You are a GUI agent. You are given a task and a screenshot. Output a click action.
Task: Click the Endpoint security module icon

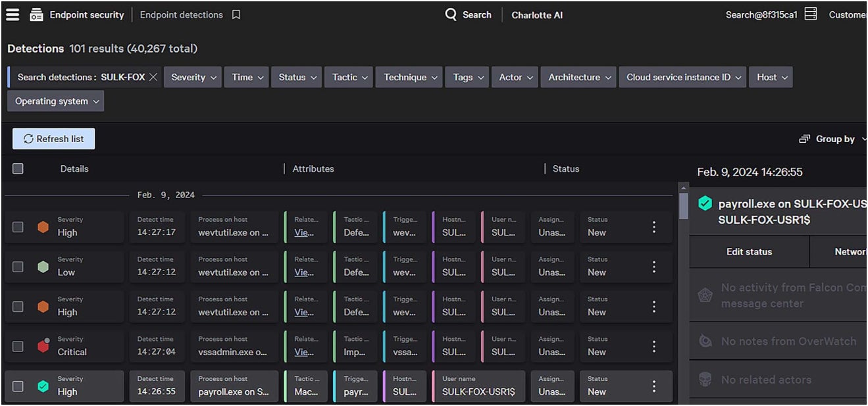pos(36,14)
